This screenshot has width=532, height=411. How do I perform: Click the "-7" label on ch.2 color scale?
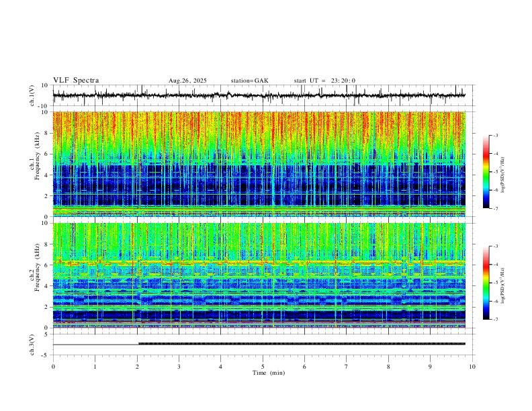click(495, 320)
